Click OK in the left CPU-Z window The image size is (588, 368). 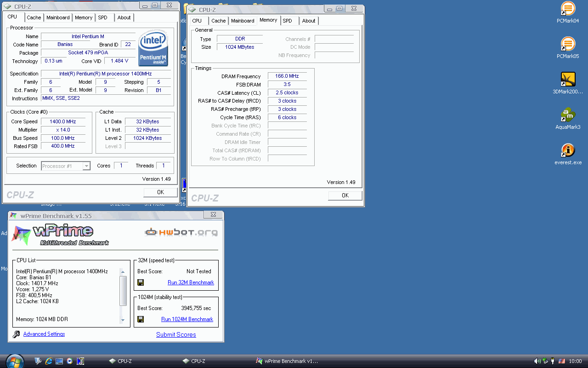click(x=160, y=192)
